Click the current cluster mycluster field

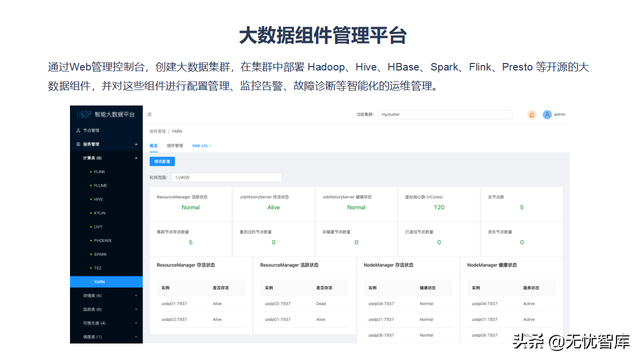pos(445,115)
